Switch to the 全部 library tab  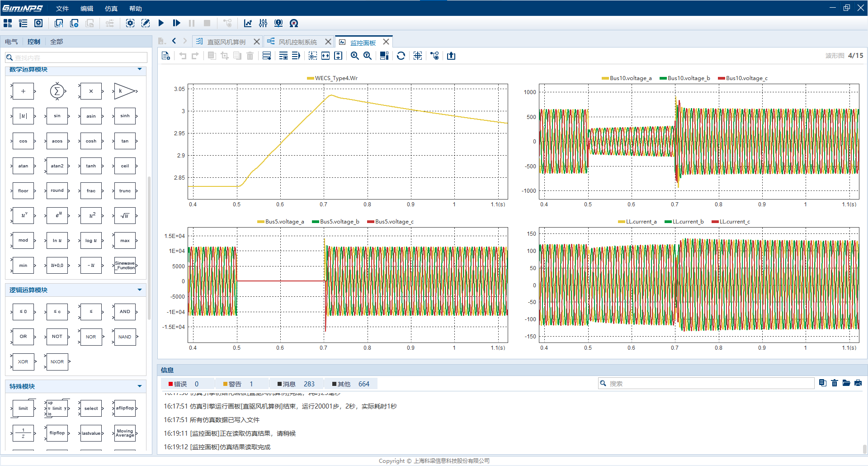[x=57, y=42]
